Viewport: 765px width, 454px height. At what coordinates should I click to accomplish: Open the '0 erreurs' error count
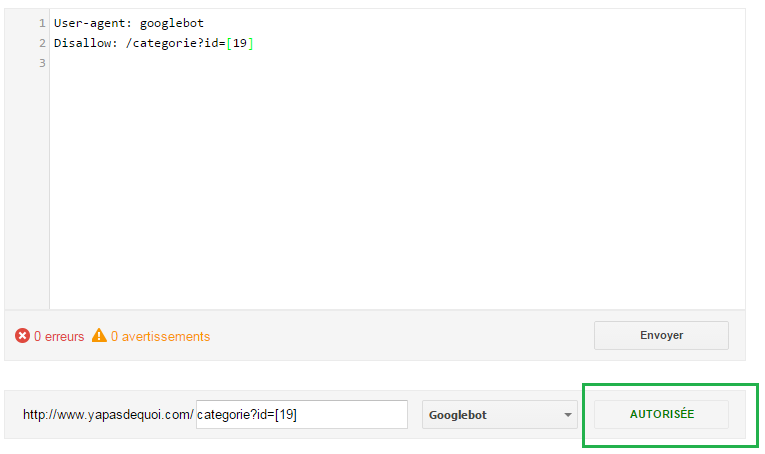(x=59, y=336)
